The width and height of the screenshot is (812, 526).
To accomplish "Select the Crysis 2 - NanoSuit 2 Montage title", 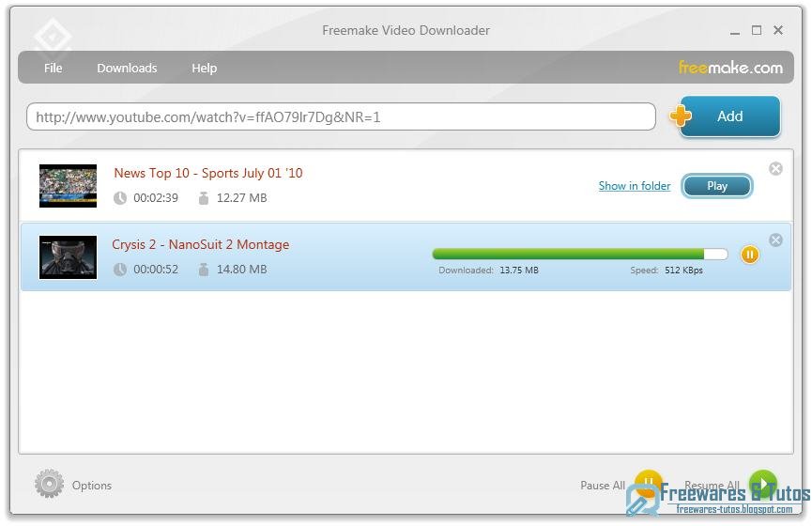I will click(x=200, y=244).
